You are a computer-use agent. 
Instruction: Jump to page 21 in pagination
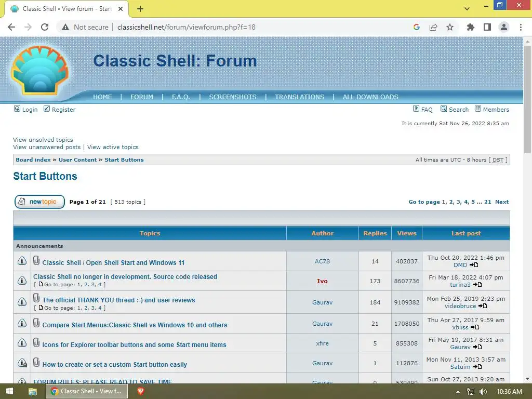pyautogui.click(x=487, y=202)
